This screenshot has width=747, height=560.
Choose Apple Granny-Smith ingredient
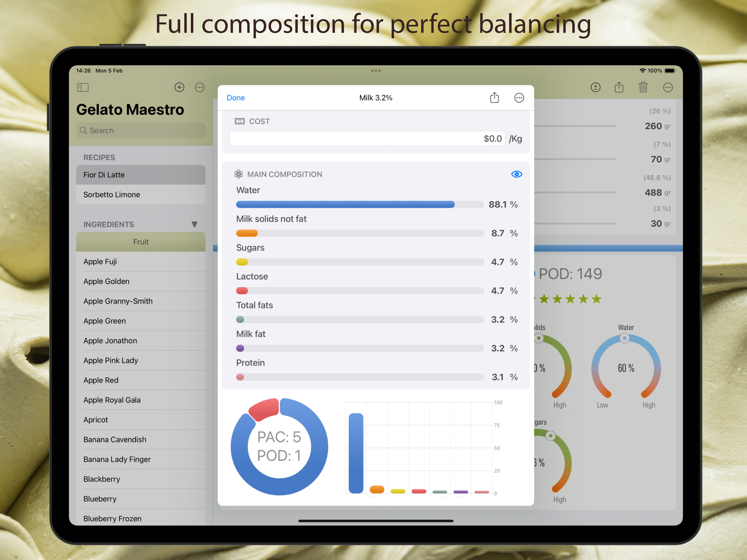(141, 301)
